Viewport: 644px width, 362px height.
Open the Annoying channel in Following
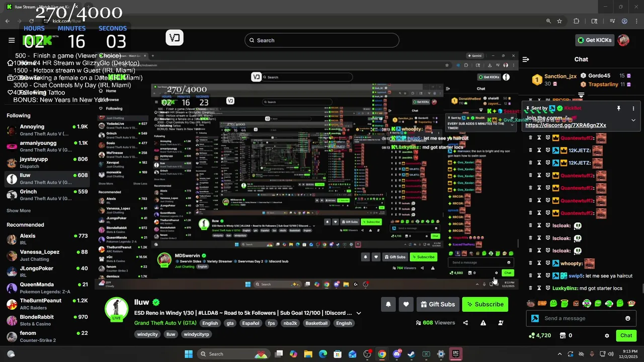47,130
